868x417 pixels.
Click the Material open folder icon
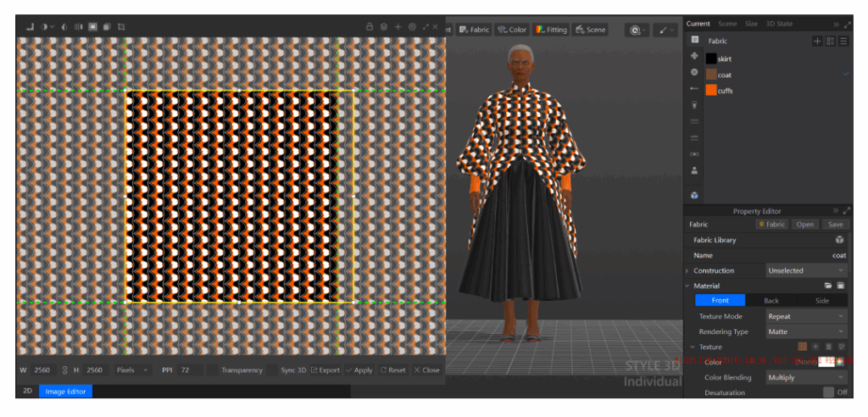[828, 286]
